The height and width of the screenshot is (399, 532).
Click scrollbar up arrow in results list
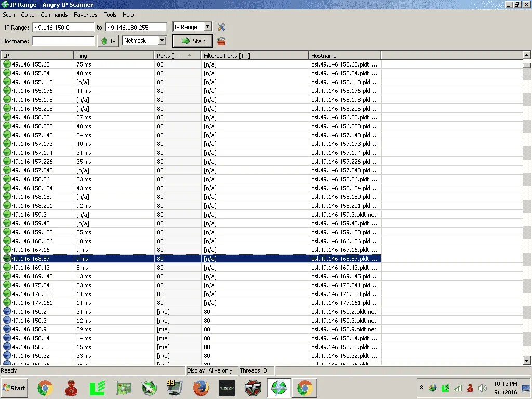(527, 55)
